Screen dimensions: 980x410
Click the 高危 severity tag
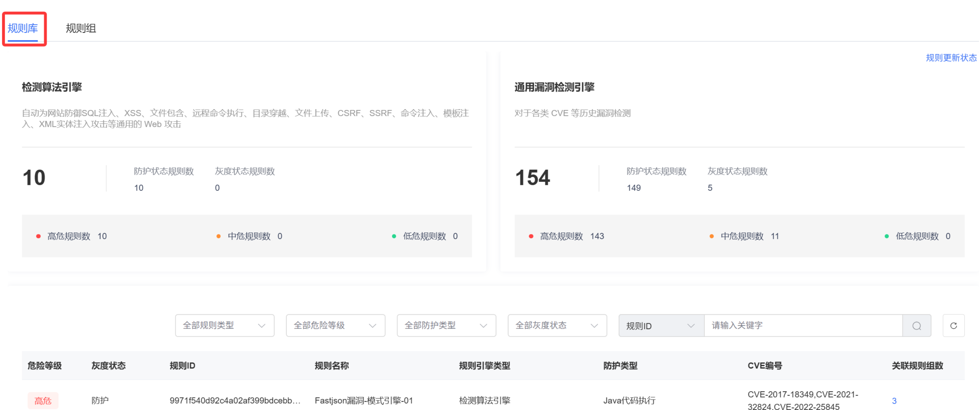click(x=43, y=400)
